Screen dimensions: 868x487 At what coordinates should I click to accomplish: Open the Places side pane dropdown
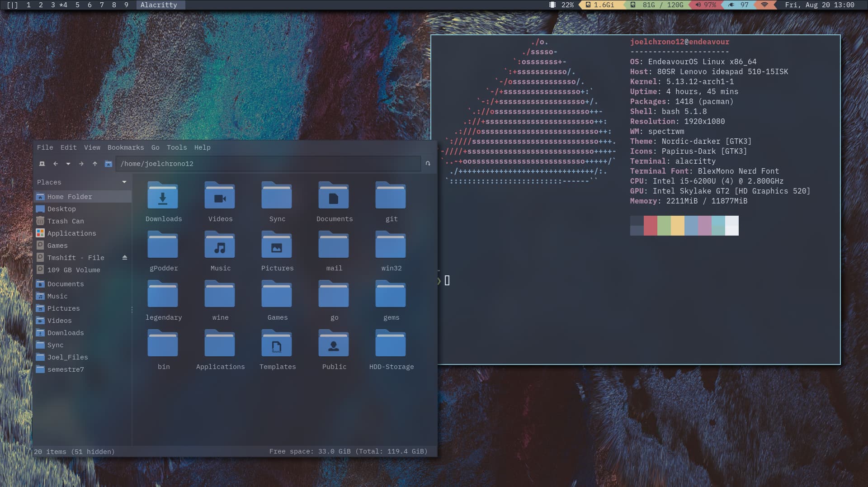tap(124, 182)
